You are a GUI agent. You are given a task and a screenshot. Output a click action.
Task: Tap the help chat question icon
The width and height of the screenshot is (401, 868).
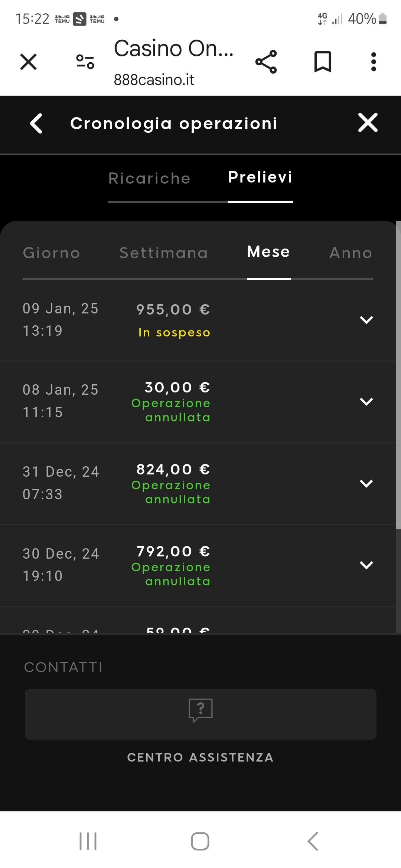[x=200, y=710]
